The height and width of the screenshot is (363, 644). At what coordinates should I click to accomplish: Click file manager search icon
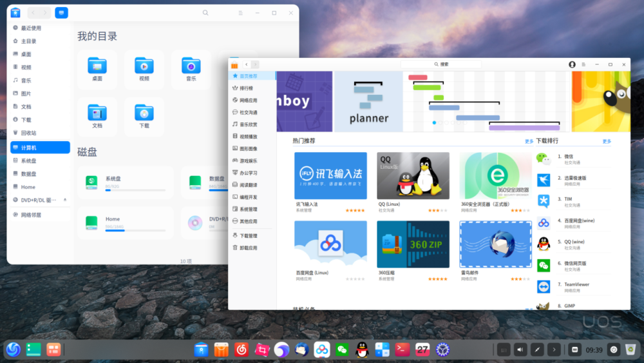(x=205, y=13)
